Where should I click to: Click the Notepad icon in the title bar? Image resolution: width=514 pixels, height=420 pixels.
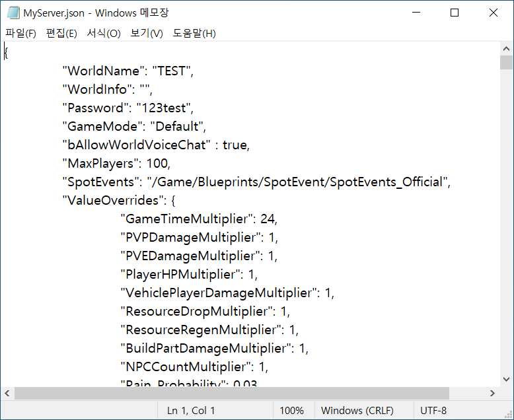(x=13, y=13)
